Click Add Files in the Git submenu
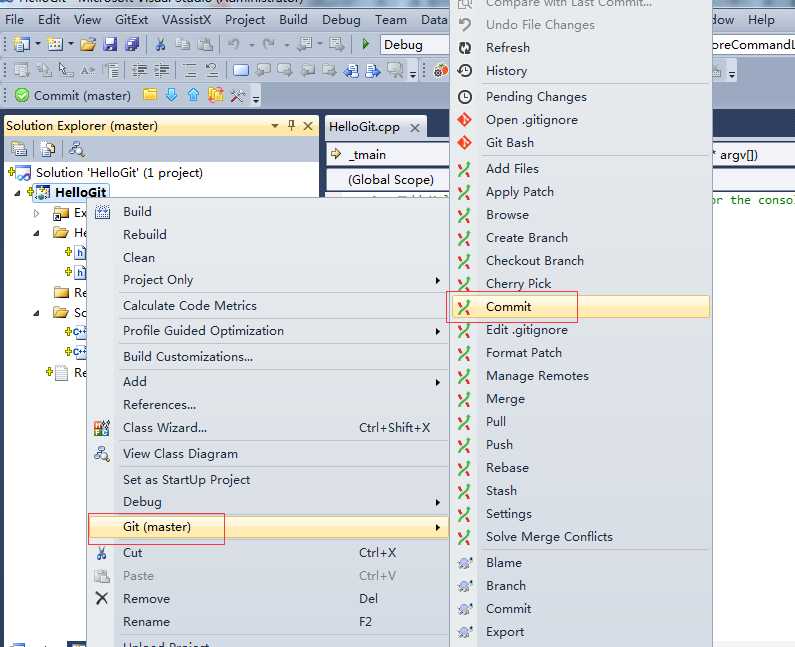The height and width of the screenshot is (647, 795). click(x=581, y=169)
